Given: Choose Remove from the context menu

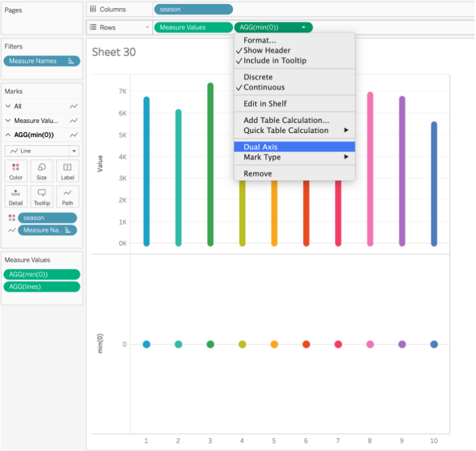Looking at the screenshot, I should [294, 174].
